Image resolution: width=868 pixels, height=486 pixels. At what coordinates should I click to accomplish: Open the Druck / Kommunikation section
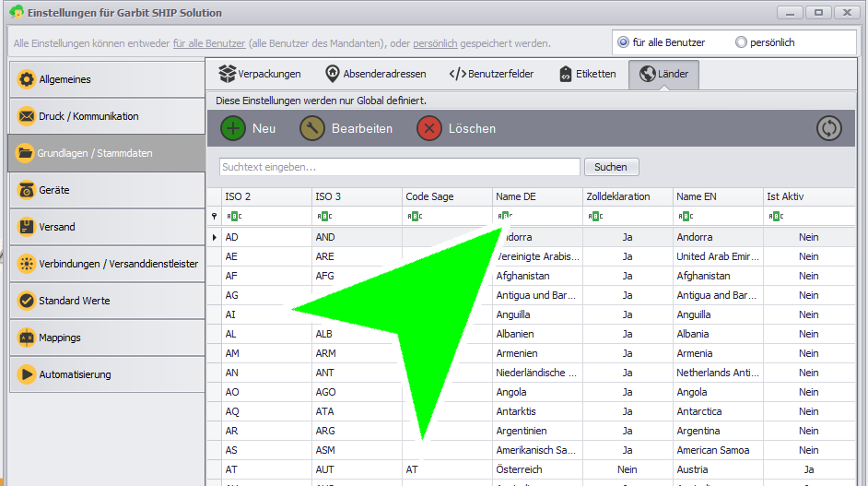pos(108,116)
